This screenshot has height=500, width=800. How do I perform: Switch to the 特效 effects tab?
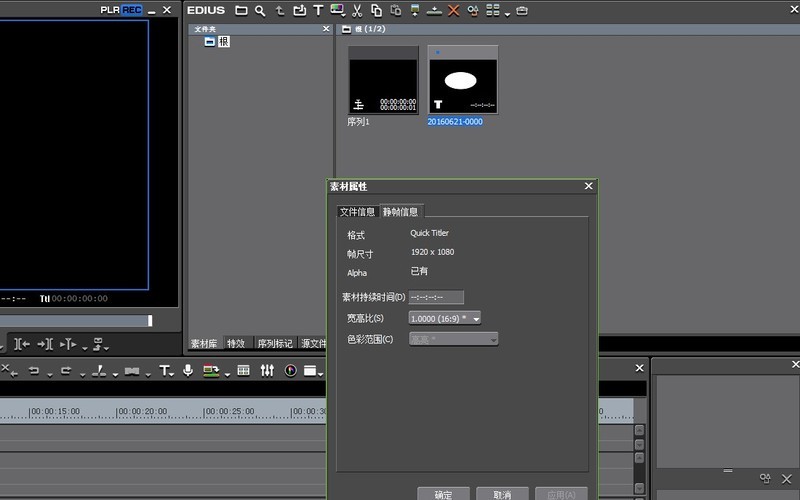(x=236, y=343)
